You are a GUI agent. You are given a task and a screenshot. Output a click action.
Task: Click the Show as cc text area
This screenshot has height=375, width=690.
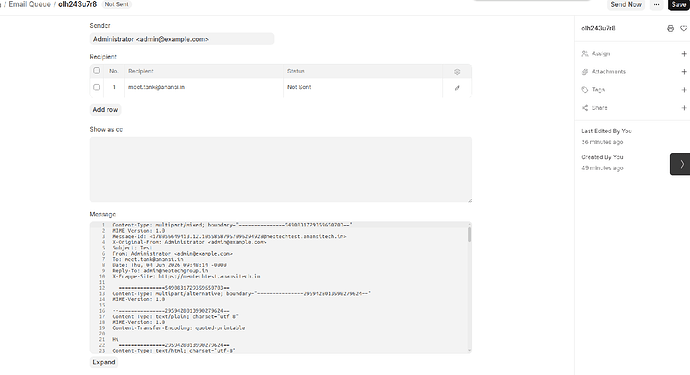[x=281, y=169]
